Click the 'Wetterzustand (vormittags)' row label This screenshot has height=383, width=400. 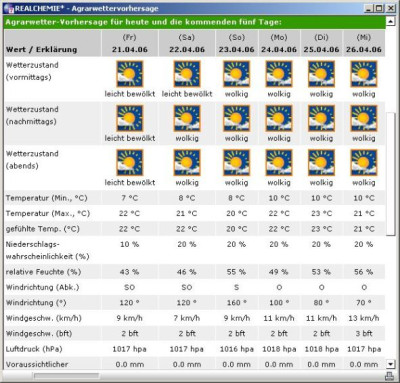point(32,71)
